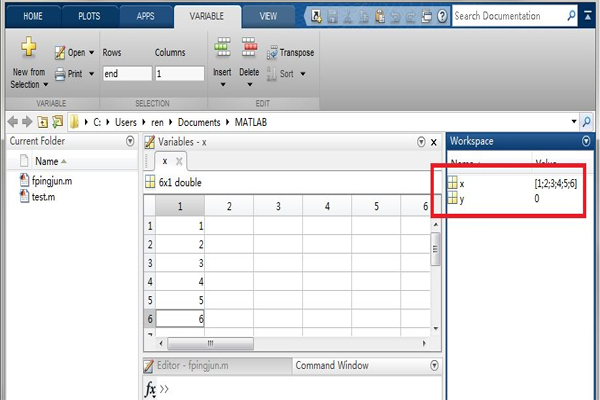Click the undo icon in quick access toolbar
The height and width of the screenshot is (400, 600).
[x=395, y=16]
